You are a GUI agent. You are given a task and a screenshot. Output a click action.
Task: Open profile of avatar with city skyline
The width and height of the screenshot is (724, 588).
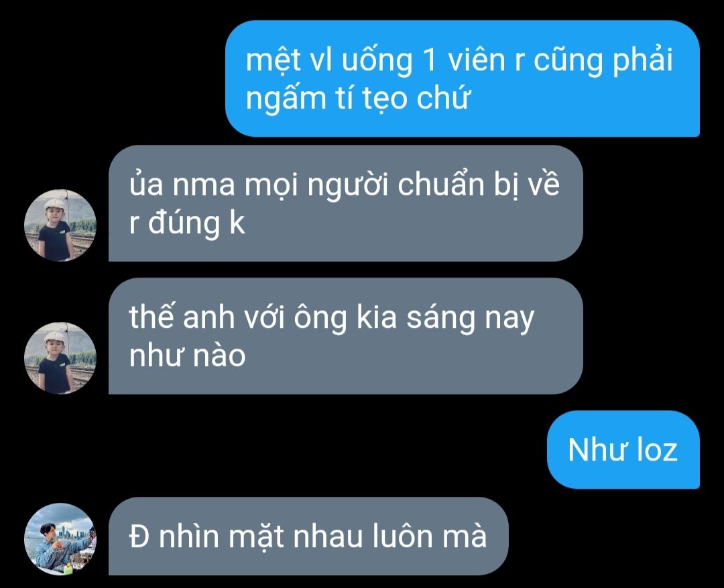click(60, 539)
